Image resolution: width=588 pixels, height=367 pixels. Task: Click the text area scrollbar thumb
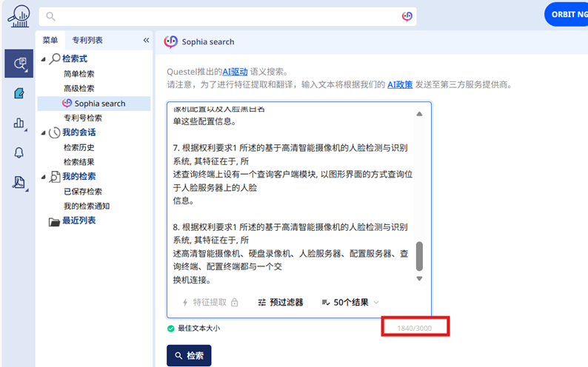[x=419, y=256]
